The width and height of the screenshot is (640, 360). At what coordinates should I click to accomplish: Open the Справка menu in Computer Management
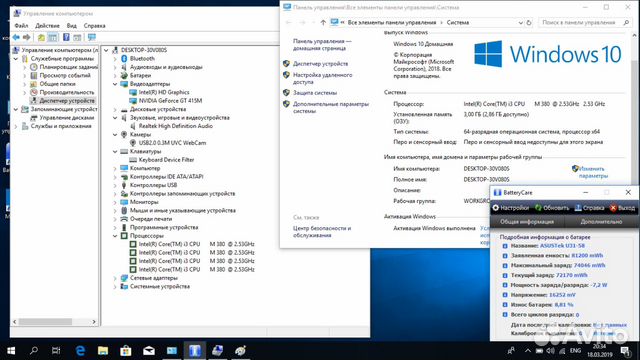click(x=95, y=26)
